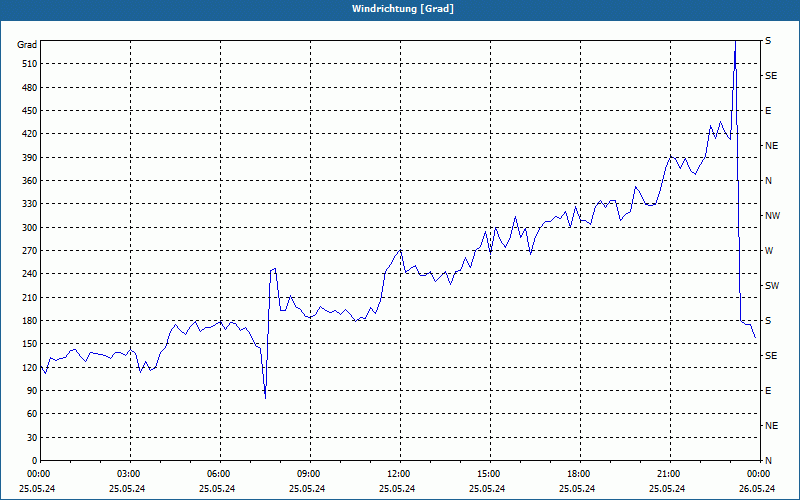Viewport: 800px width, 500px height.
Task: Select the 03:00 time label
Action: click(x=130, y=474)
